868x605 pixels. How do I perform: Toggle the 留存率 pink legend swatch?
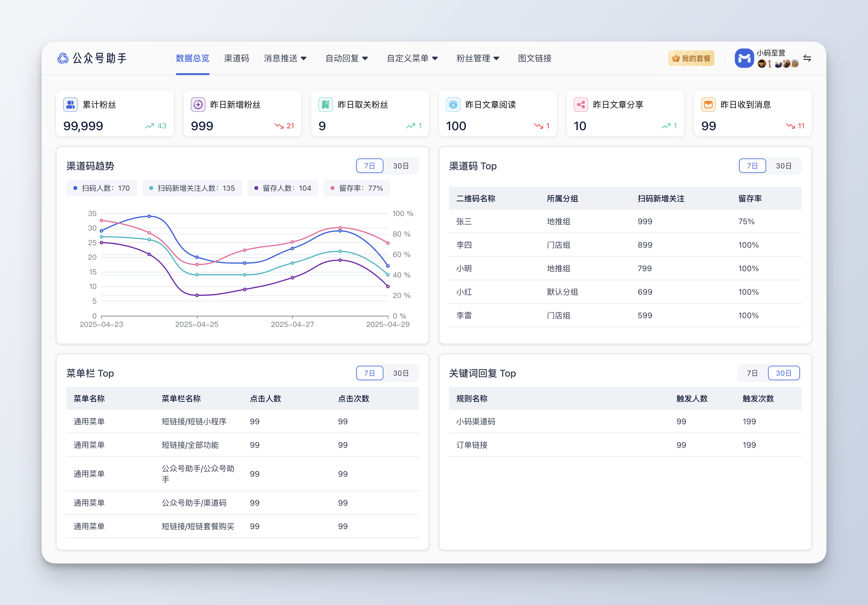click(x=333, y=188)
